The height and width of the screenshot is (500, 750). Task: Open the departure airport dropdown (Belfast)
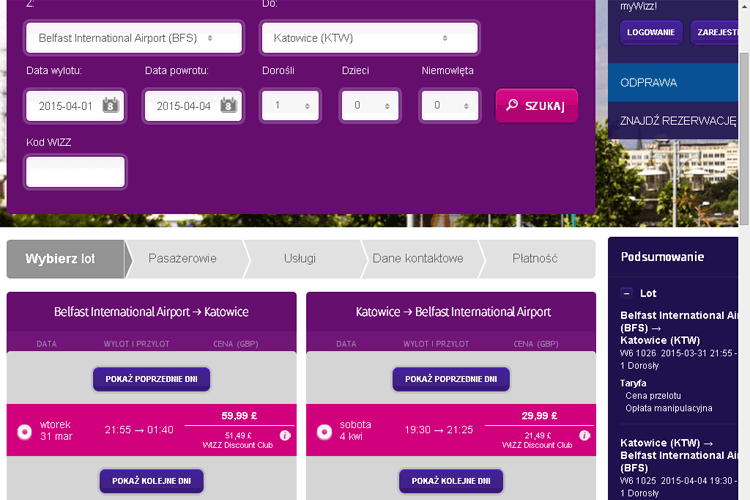coord(134,38)
